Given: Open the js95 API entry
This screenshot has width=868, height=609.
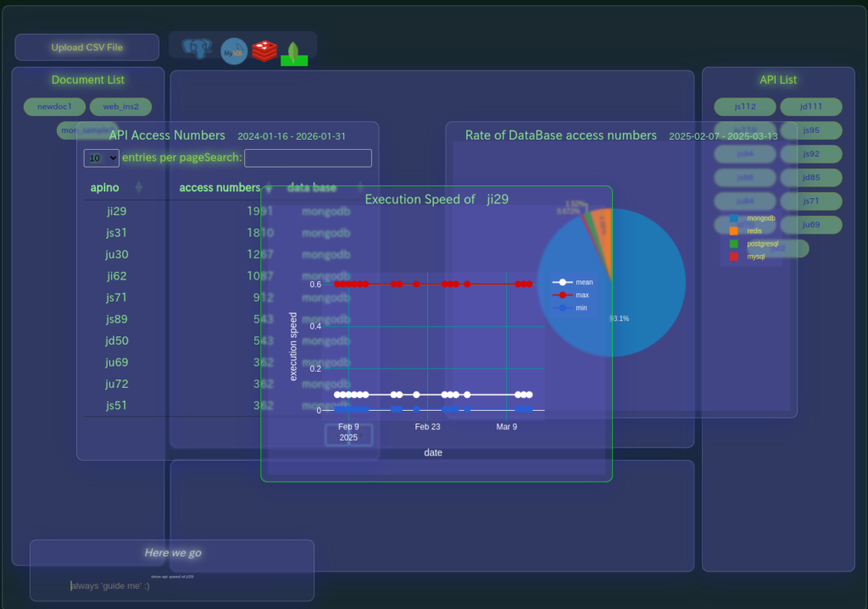Looking at the screenshot, I should tap(810, 130).
